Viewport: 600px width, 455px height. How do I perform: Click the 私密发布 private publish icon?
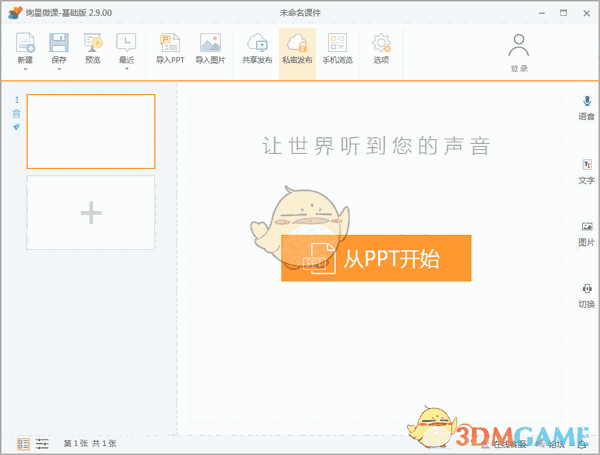pyautogui.click(x=297, y=42)
